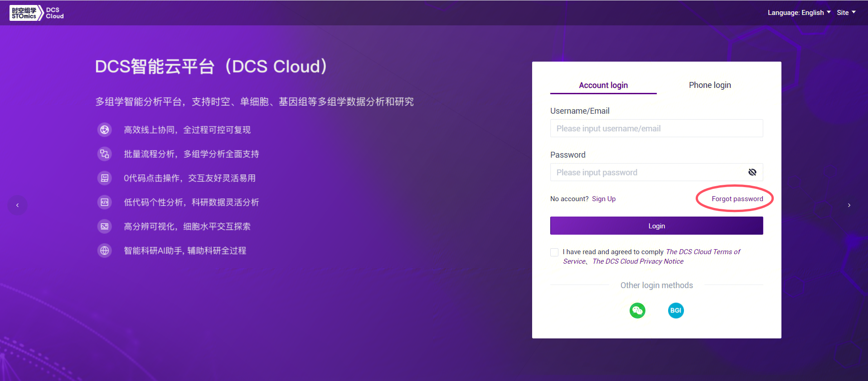Open the Forgot password link
This screenshot has width=868, height=381.
click(x=737, y=199)
